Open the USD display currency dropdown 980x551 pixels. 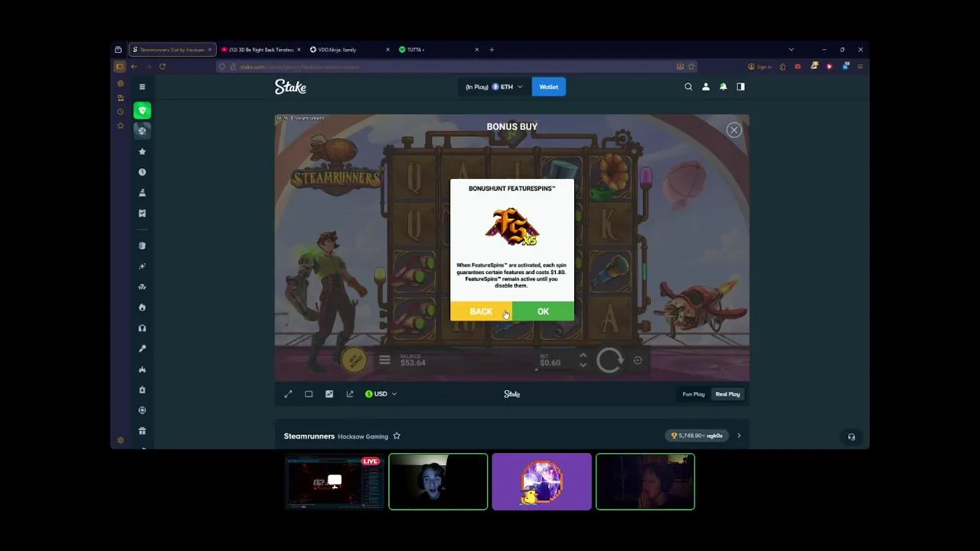click(x=381, y=394)
